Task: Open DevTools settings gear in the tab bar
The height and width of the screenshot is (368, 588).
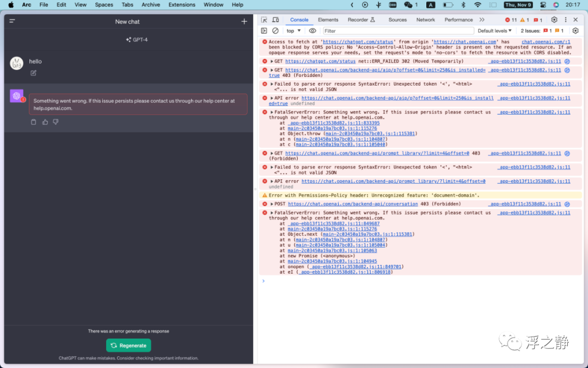Action: tap(554, 20)
